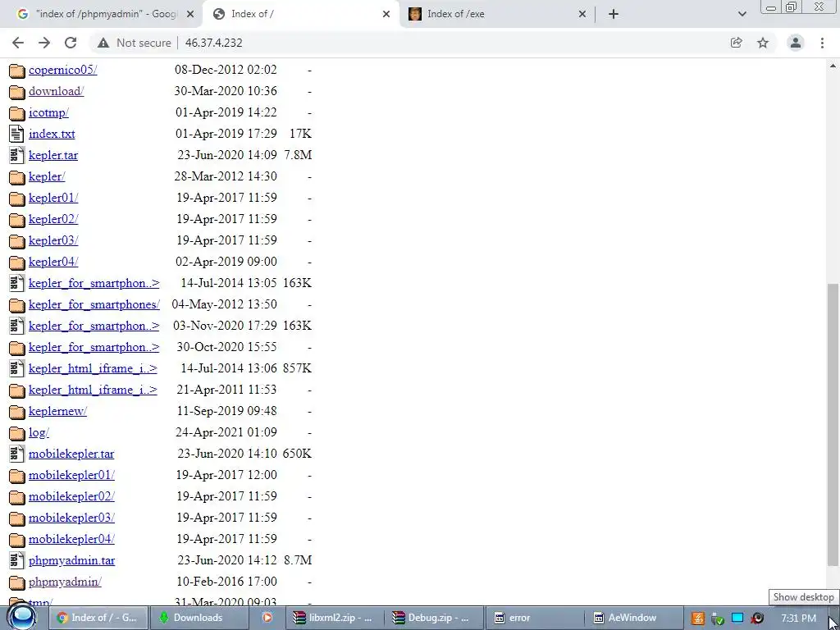Share this page icon in address bar

pos(736,43)
